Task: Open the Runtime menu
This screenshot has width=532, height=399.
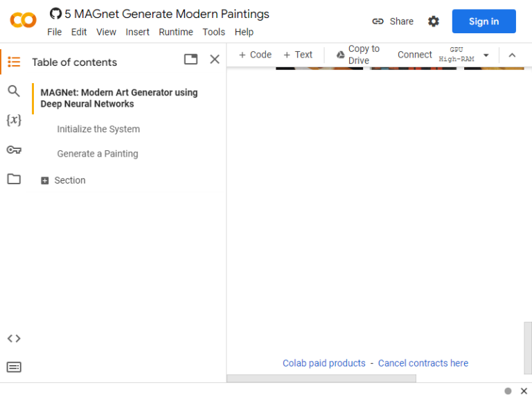Action: [176, 32]
